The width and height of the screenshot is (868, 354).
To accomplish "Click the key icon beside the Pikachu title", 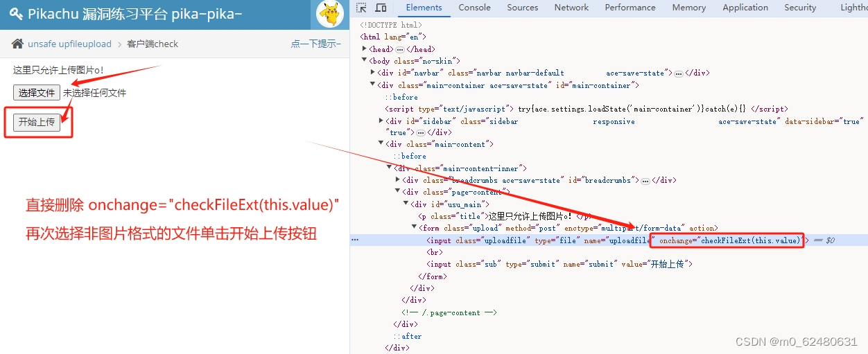I will coord(16,14).
